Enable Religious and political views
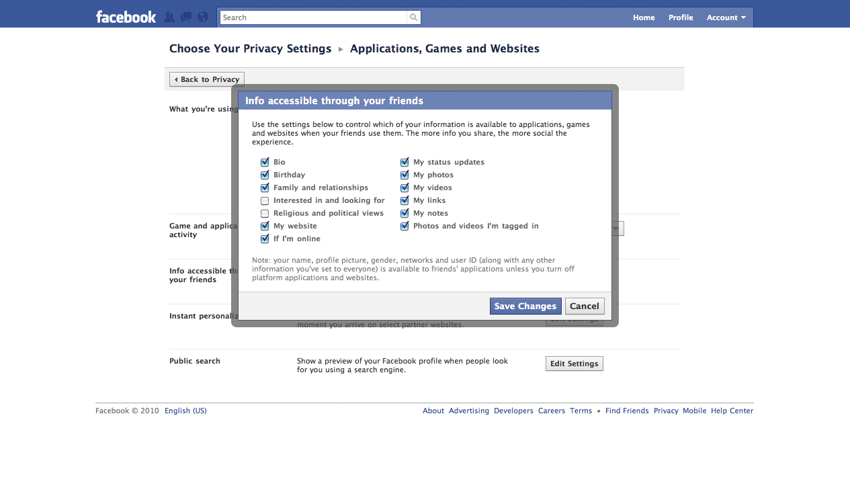 (265, 213)
